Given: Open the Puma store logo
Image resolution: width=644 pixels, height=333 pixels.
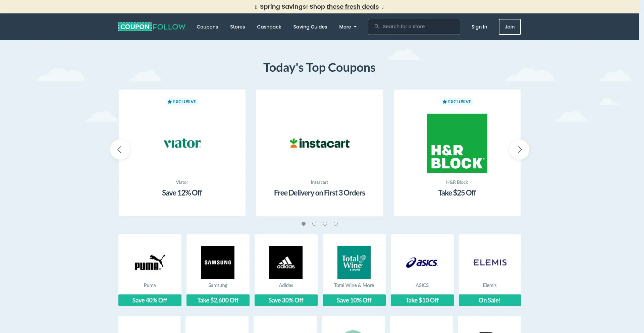Looking at the screenshot, I should pos(150,262).
